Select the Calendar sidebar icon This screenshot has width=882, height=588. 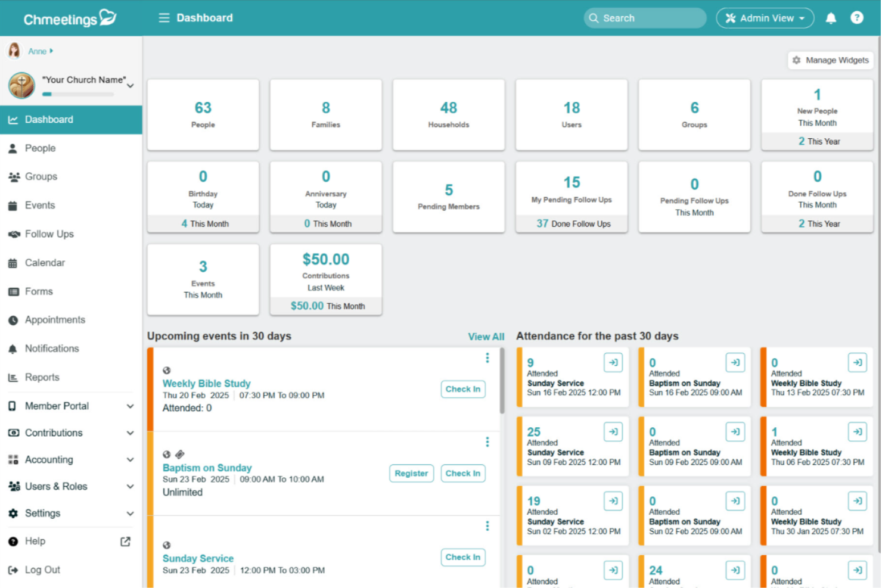[x=13, y=263]
